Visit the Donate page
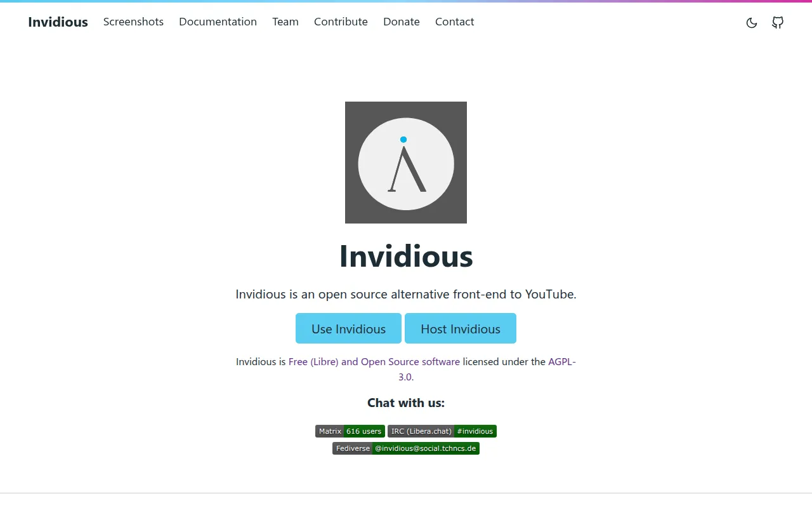 coord(402,22)
